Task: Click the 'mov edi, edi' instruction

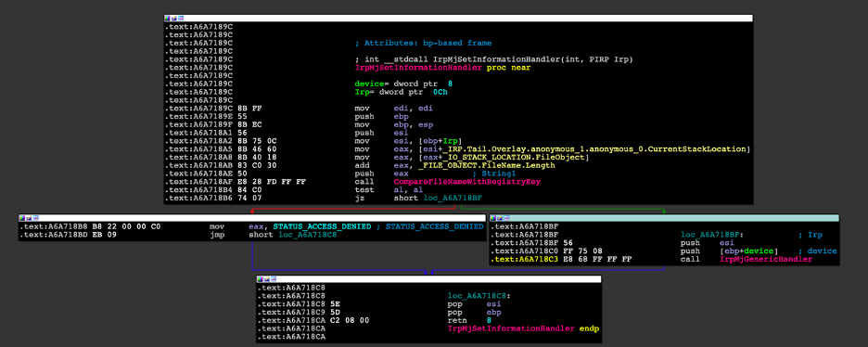Action: [394, 108]
